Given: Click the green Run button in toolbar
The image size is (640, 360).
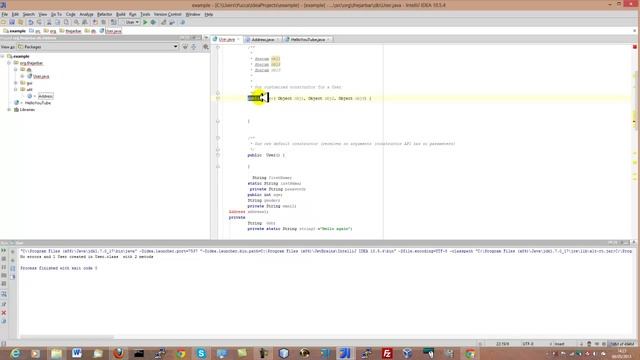Looking at the screenshot, I should pos(145,22).
